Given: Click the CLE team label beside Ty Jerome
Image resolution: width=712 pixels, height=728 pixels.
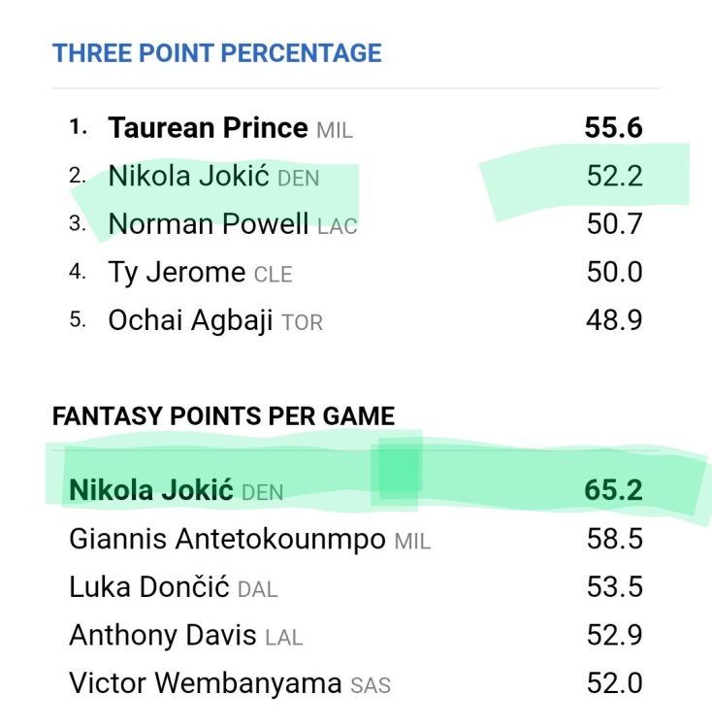Looking at the screenshot, I should click(273, 276).
